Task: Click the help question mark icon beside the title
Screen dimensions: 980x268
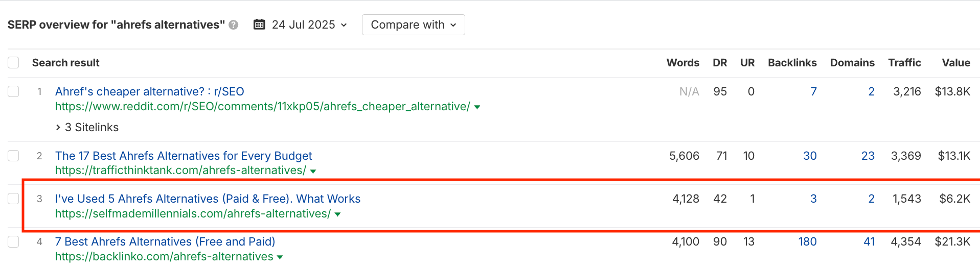Action: [x=234, y=25]
